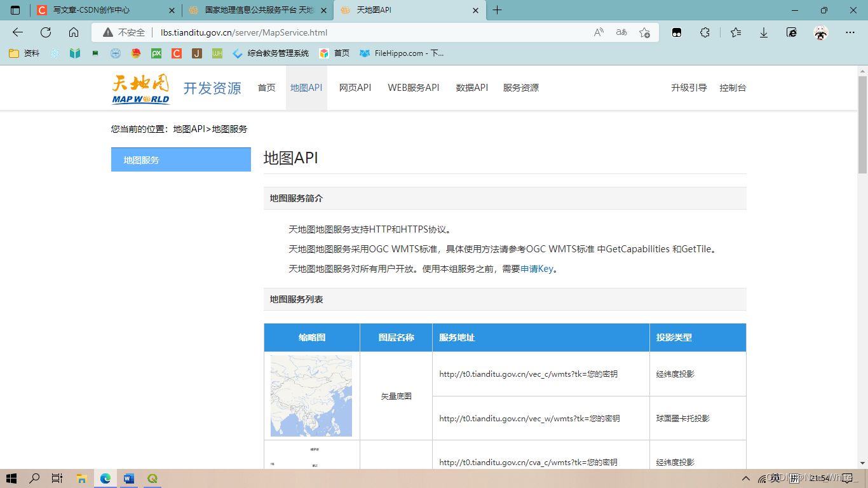
Task: Click the address bar URL
Action: tap(244, 32)
